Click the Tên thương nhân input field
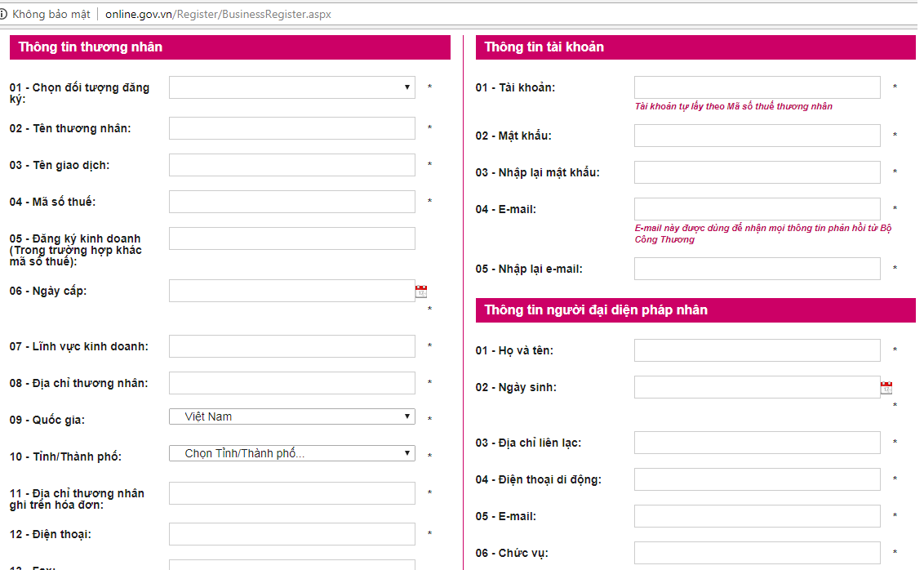The image size is (924, 570). [x=291, y=128]
